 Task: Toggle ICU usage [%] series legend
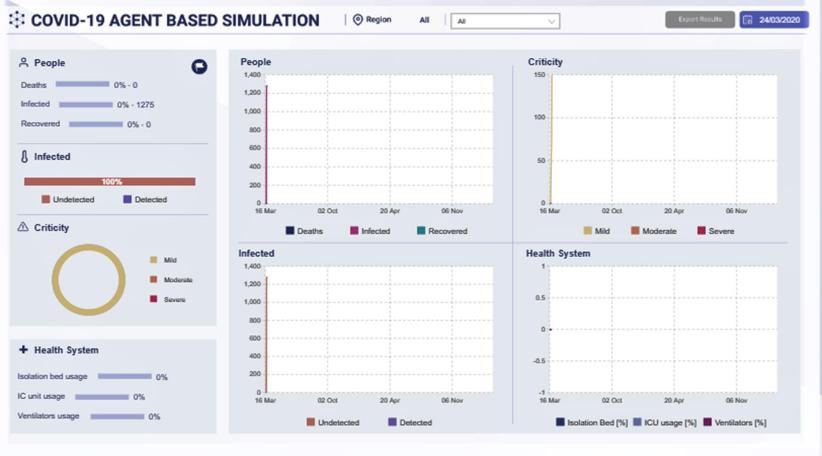(x=665, y=422)
